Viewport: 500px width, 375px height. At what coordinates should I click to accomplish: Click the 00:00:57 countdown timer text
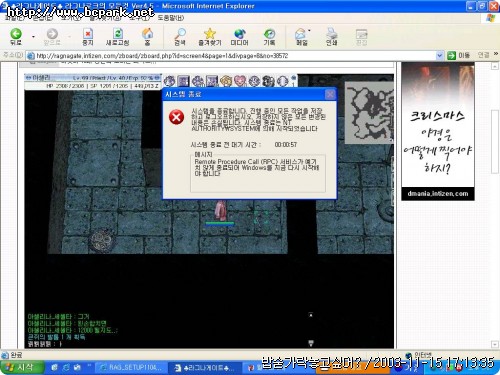(x=286, y=145)
